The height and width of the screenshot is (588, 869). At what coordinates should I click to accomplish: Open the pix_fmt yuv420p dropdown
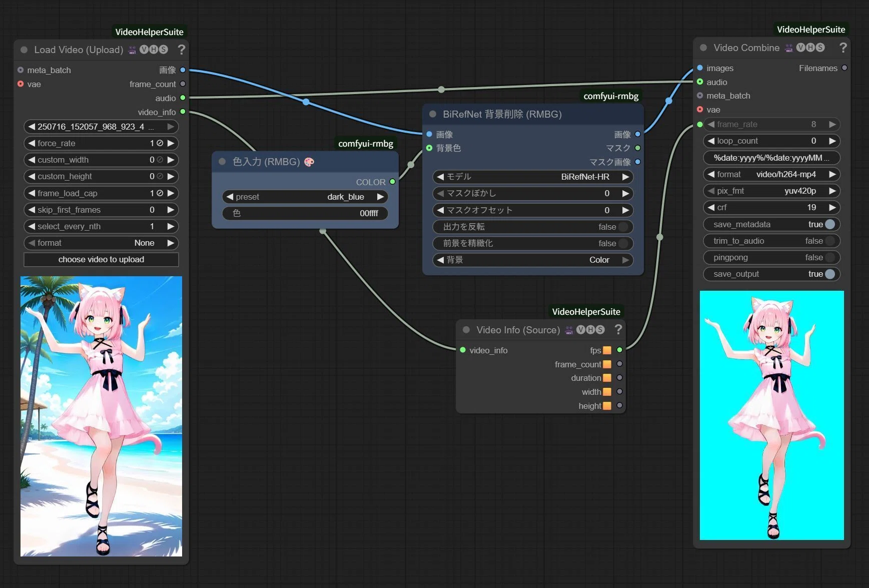click(x=771, y=191)
